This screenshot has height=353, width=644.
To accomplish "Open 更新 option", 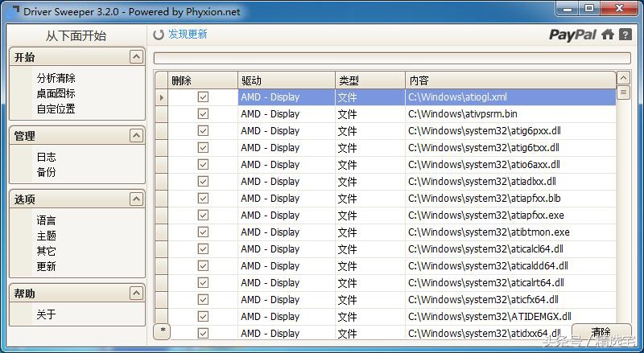I will pyautogui.click(x=46, y=266).
